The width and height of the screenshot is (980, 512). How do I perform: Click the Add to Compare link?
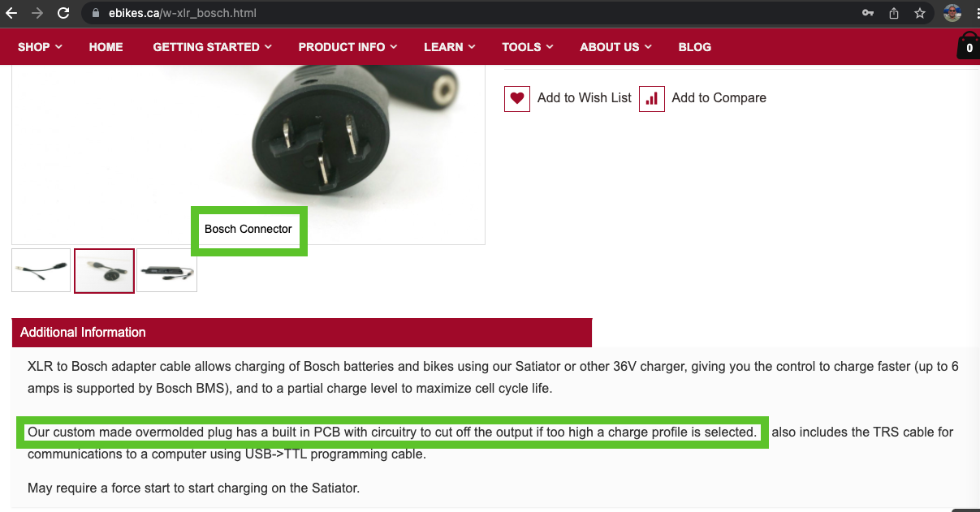(719, 98)
